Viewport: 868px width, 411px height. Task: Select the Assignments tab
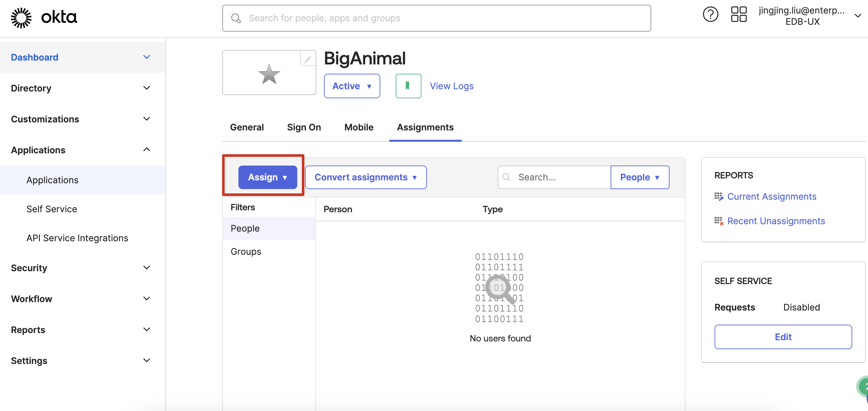pyautogui.click(x=425, y=127)
